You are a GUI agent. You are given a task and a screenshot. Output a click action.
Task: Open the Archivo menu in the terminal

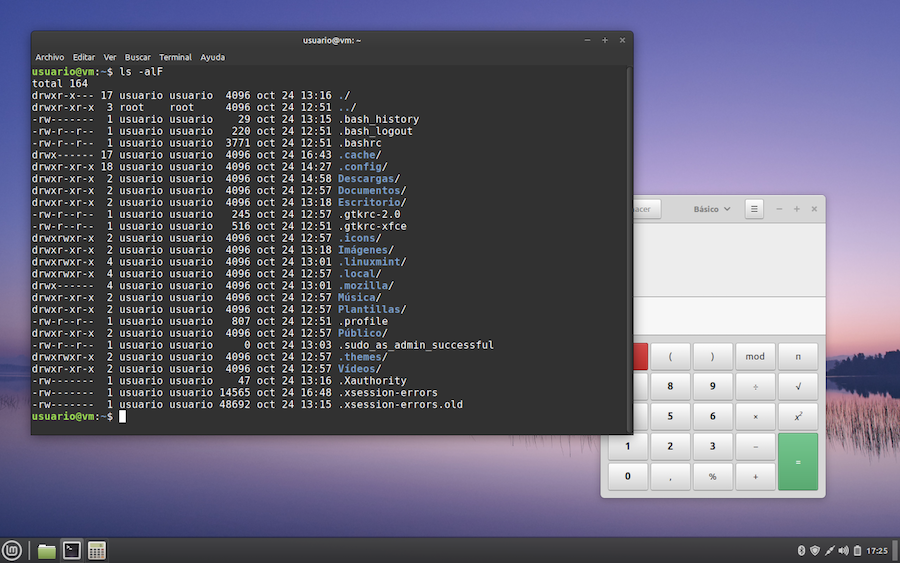tap(49, 57)
